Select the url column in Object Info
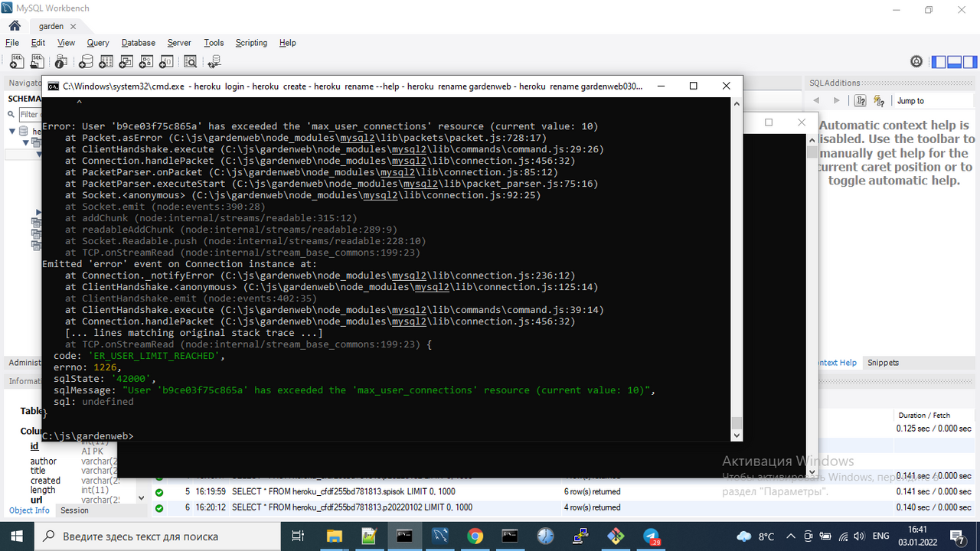This screenshot has height=551, width=980. [x=36, y=500]
